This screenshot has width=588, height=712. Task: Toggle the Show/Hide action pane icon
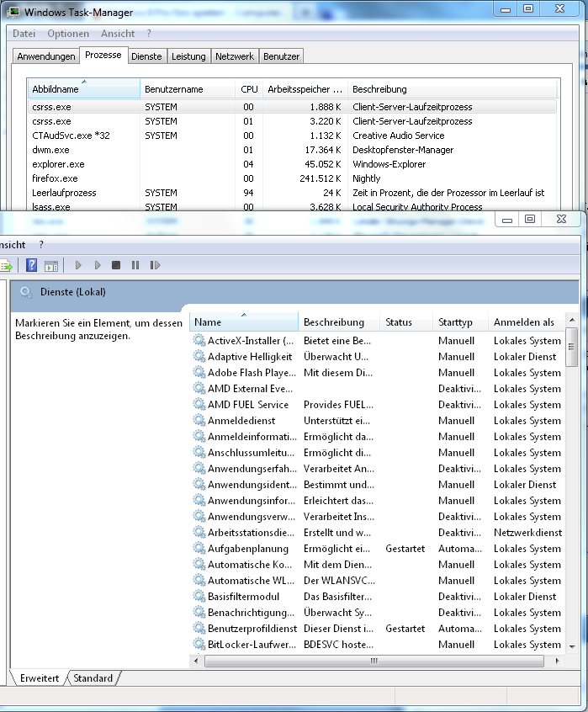tap(51, 266)
